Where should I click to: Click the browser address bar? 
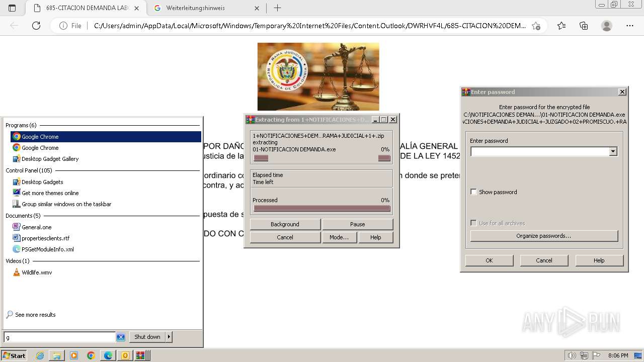tap(309, 26)
